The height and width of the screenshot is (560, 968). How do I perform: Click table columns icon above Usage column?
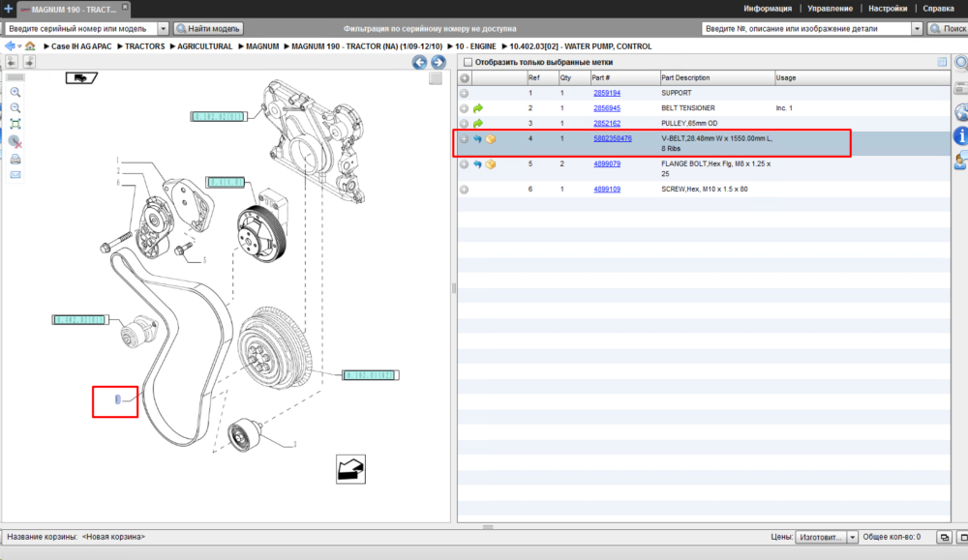coord(942,62)
